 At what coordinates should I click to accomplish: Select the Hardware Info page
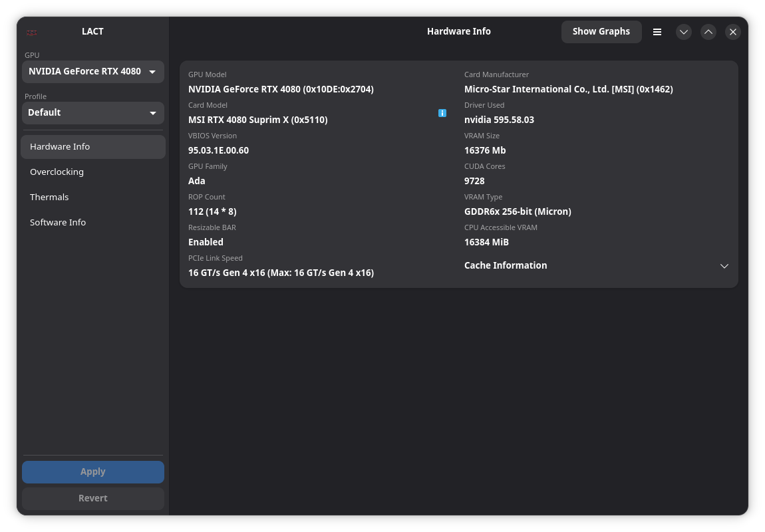(92, 147)
